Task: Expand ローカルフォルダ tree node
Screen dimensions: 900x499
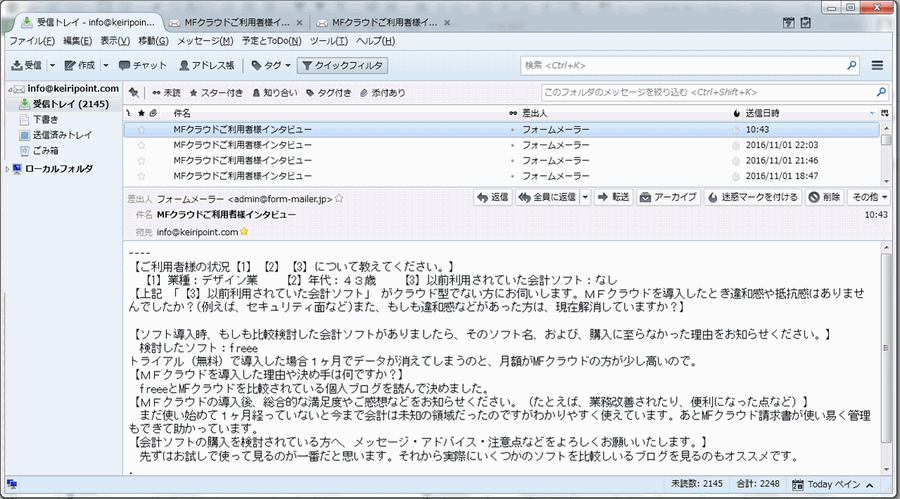Action: point(7,169)
